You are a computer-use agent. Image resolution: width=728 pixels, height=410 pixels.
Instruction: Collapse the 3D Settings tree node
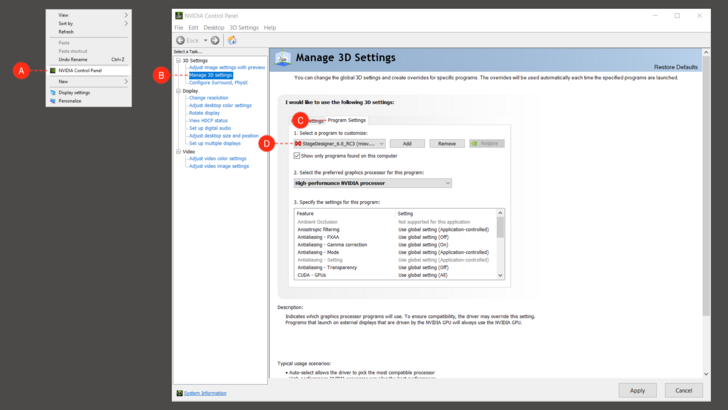(178, 60)
